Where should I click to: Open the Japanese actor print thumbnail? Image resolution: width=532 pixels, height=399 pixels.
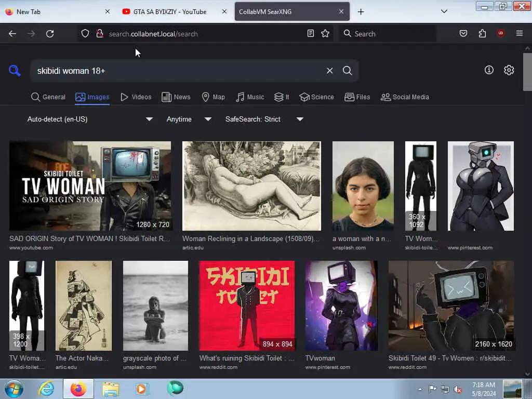[84, 305]
